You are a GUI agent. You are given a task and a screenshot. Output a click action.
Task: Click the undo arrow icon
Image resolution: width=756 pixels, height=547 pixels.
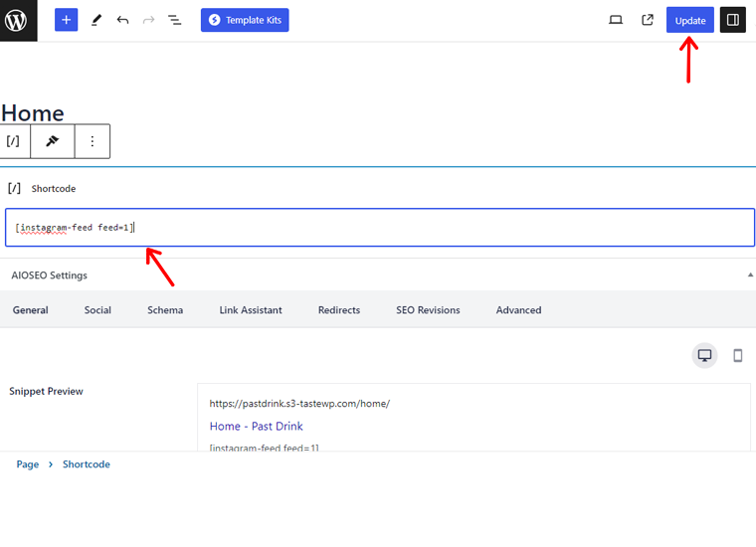coord(122,20)
